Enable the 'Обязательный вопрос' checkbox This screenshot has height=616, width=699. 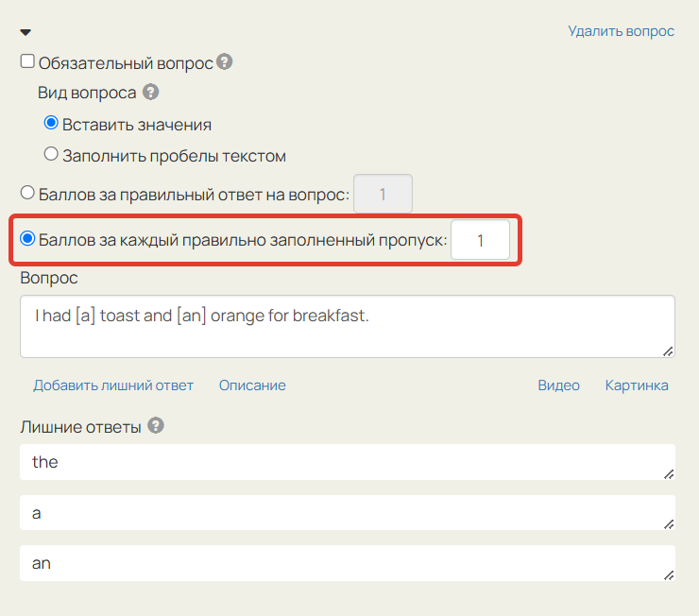pos(27,61)
